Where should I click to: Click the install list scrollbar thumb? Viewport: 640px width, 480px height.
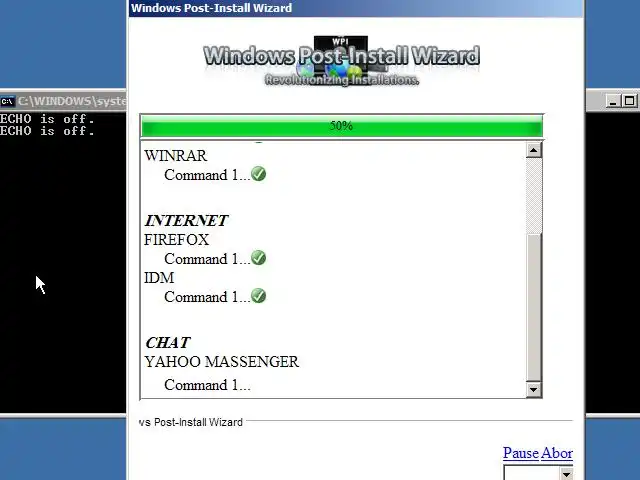click(533, 307)
